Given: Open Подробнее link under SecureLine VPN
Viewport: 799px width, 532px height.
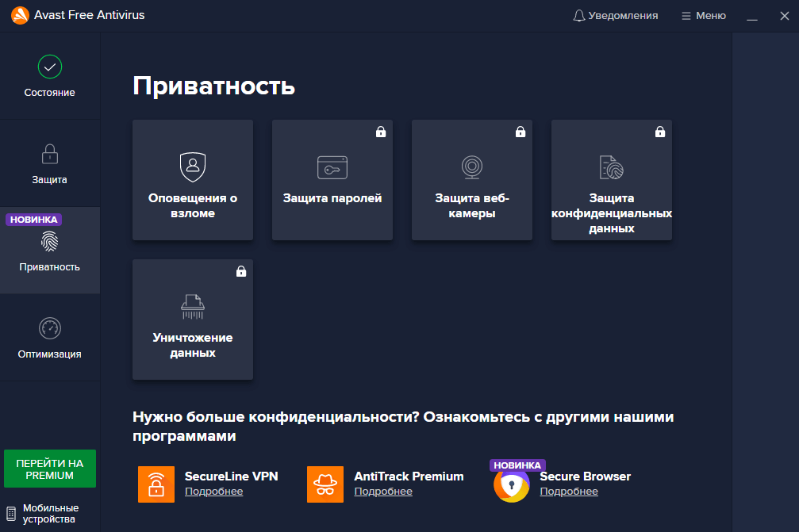Looking at the screenshot, I should (x=213, y=492).
